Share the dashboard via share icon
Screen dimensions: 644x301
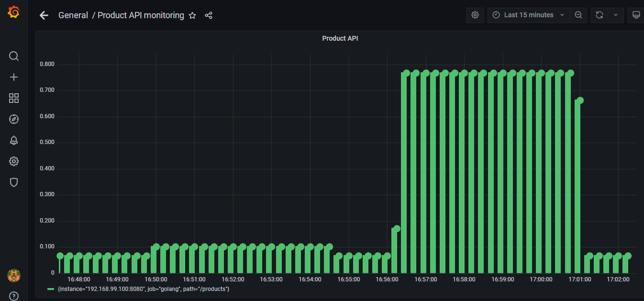209,15
